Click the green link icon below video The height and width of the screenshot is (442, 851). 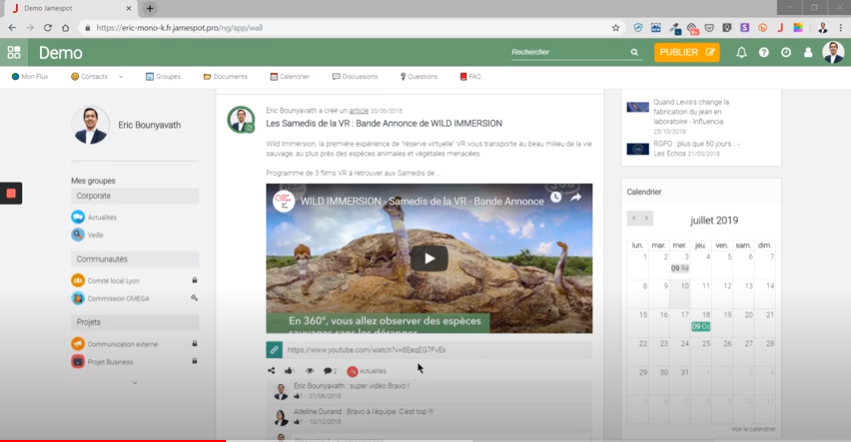(x=274, y=350)
